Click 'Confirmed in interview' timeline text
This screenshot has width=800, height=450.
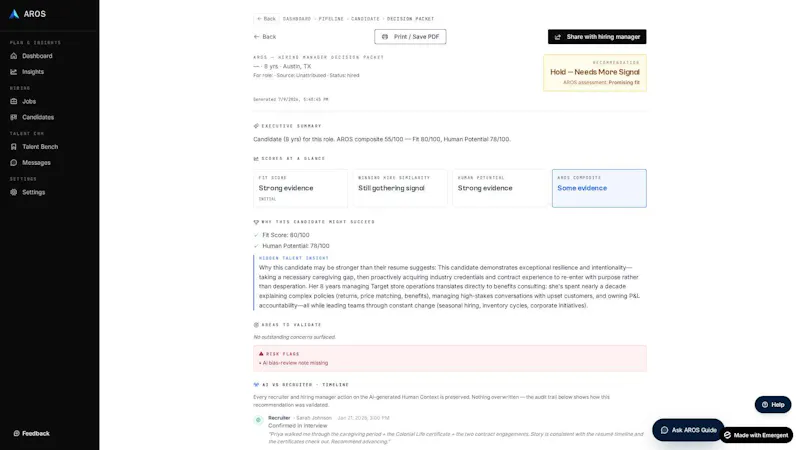298,426
